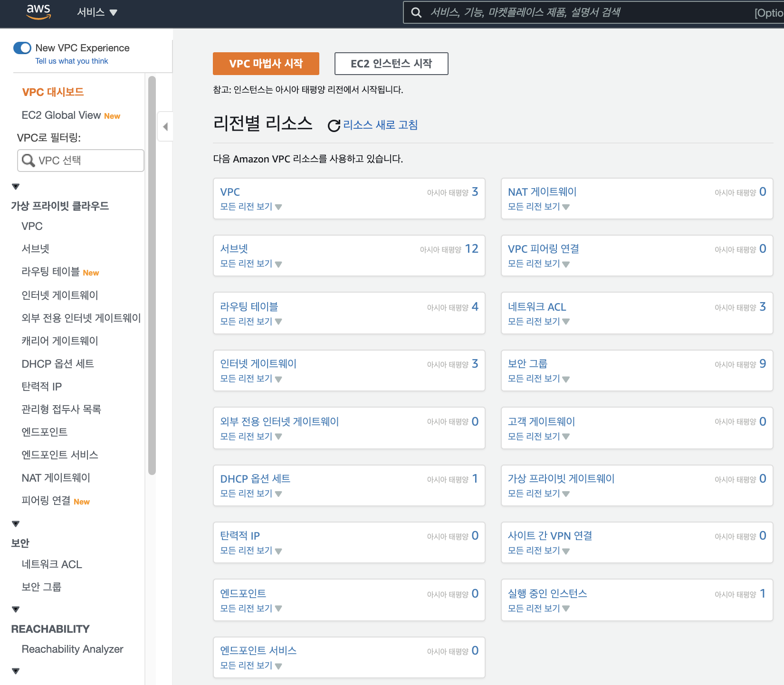This screenshot has height=685, width=784.
Task: Open VPC 대시보드 in the sidebar
Action: [x=53, y=92]
